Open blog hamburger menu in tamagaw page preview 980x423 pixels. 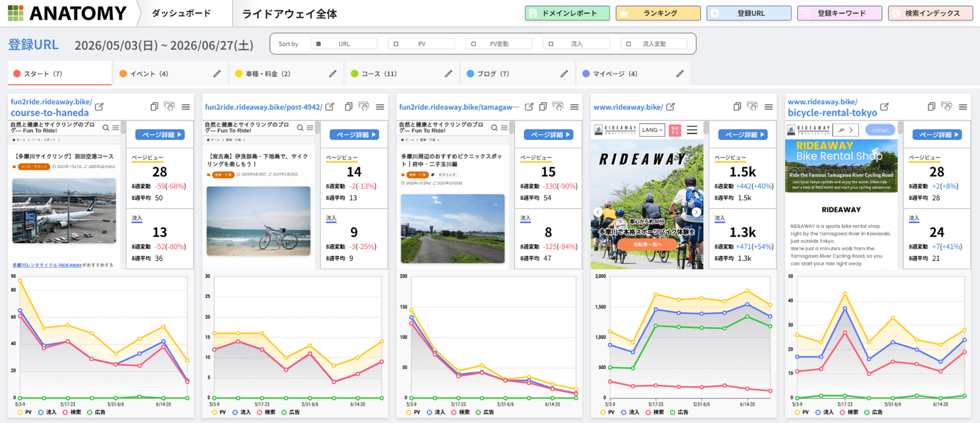click(x=504, y=128)
